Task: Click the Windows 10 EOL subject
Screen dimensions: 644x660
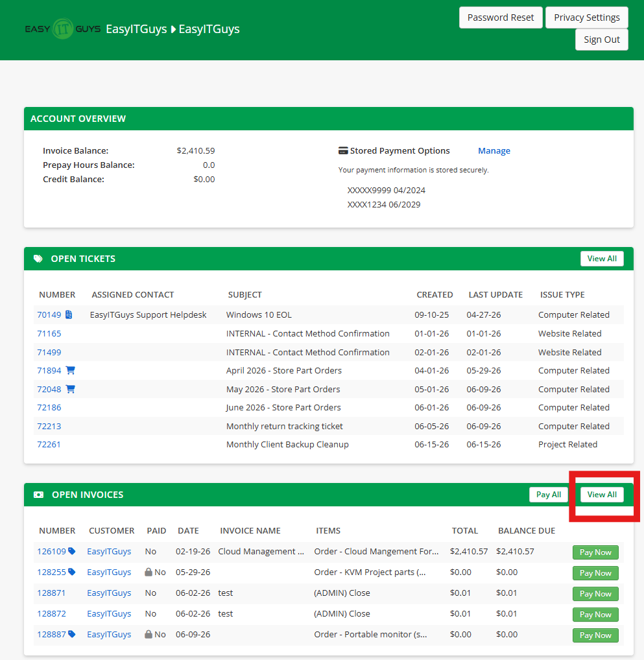Action: pyautogui.click(x=259, y=315)
